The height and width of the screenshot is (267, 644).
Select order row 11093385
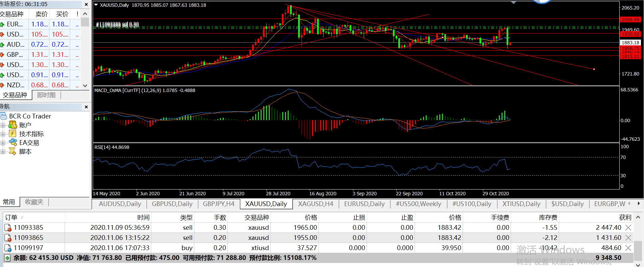click(318, 228)
